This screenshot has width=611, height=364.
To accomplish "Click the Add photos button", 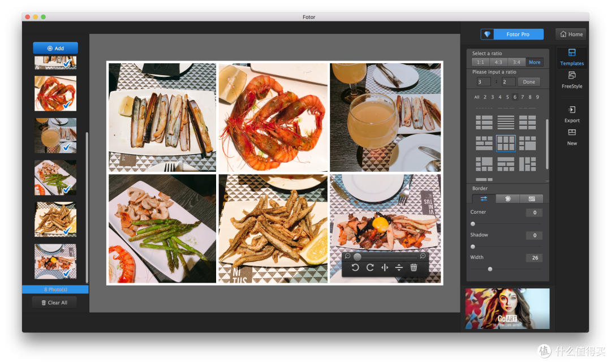I will pos(55,48).
